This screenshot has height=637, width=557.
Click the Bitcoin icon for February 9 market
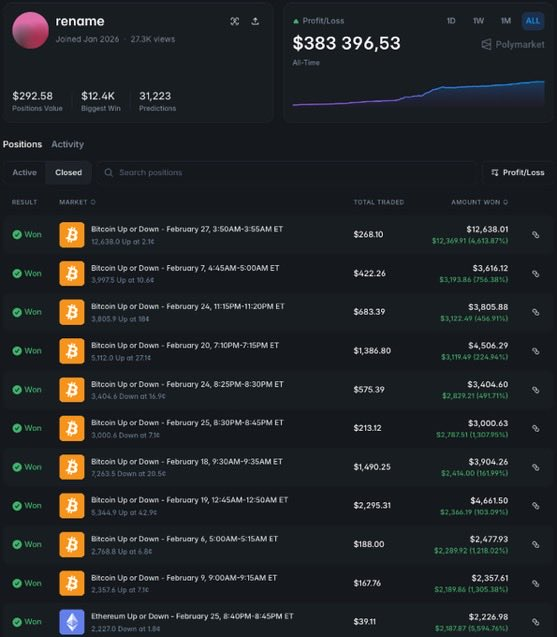72,583
